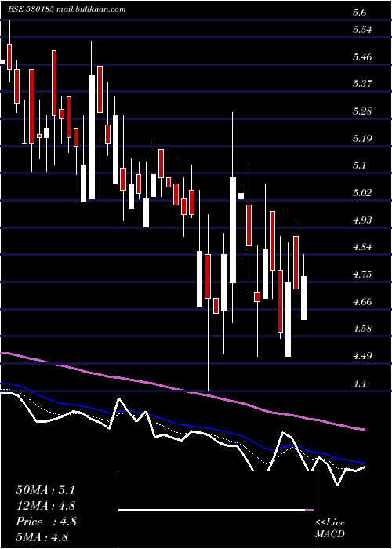Click the '12MA : 4.8' readout

(45, 506)
